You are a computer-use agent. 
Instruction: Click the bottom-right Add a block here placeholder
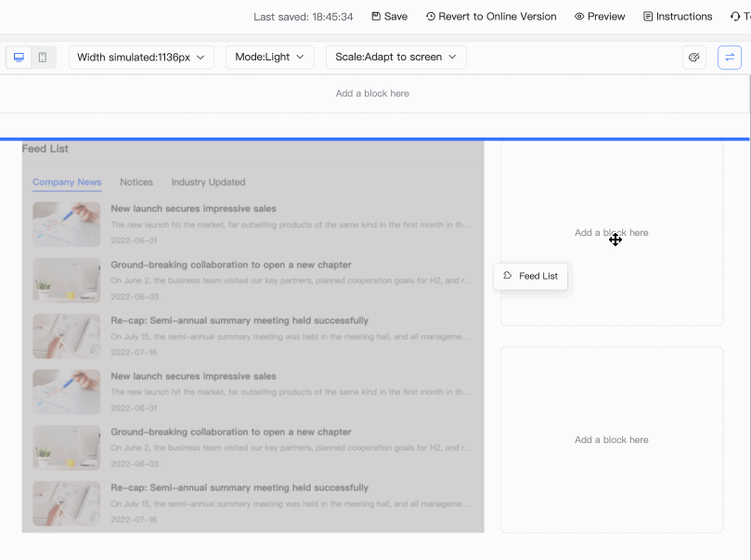611,440
